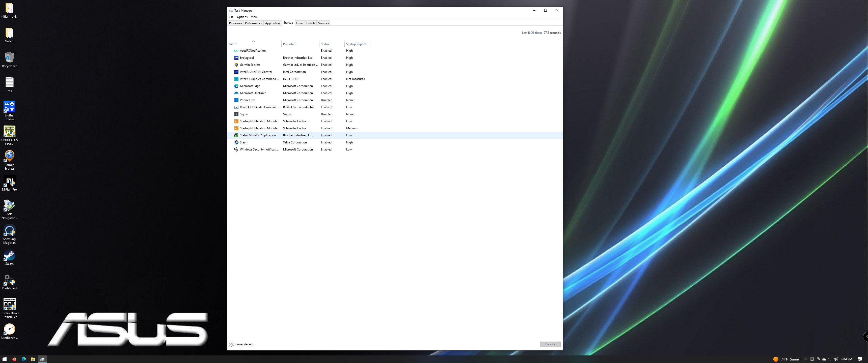The height and width of the screenshot is (363, 868).
Task: Sort list by Name column header
Action: [233, 44]
